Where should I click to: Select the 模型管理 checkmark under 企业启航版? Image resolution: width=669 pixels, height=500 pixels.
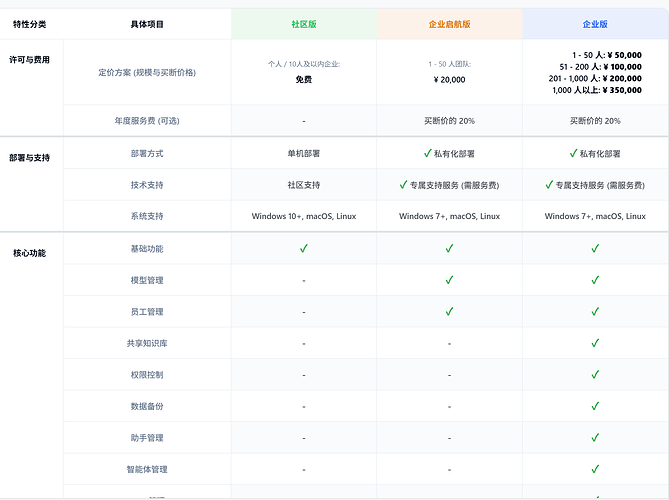tap(449, 280)
